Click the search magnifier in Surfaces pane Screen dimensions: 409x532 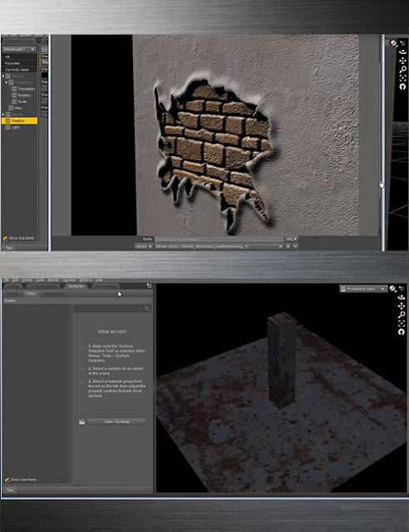147,308
